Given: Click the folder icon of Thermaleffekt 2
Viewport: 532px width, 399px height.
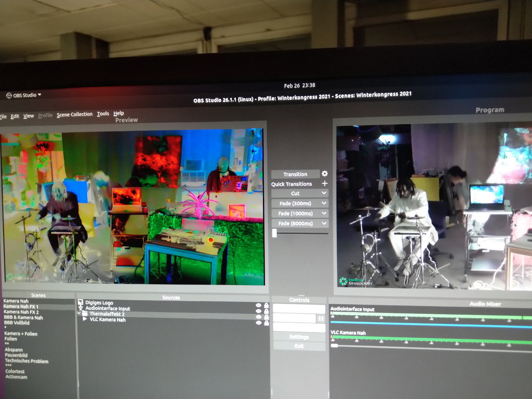Looking at the screenshot, I should tap(85, 314).
